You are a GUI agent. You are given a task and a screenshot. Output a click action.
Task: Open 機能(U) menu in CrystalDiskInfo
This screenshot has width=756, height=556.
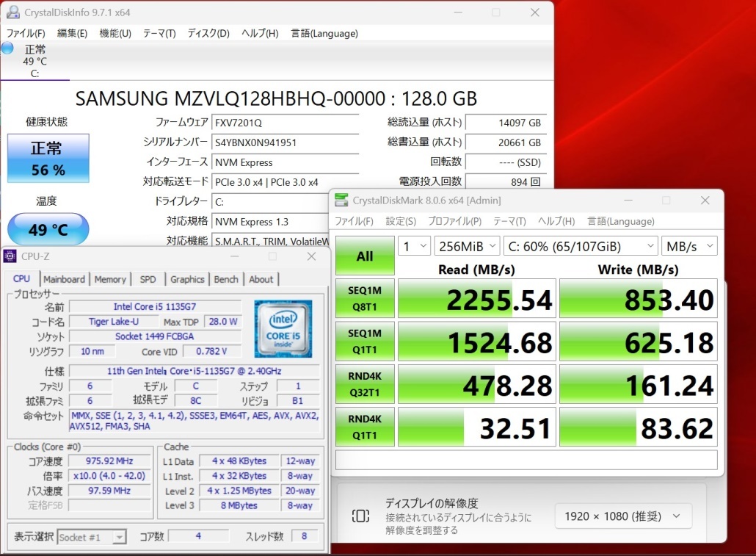(x=115, y=33)
